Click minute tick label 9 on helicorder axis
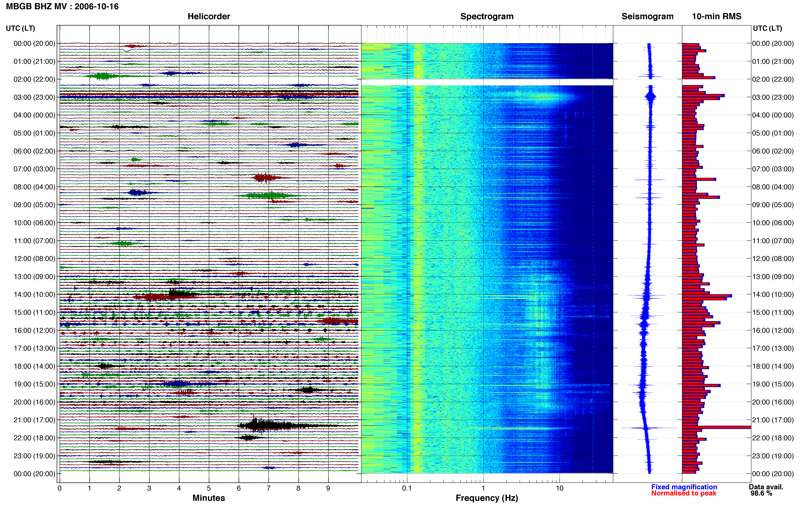Screen dimensions: 812x508 [328, 488]
